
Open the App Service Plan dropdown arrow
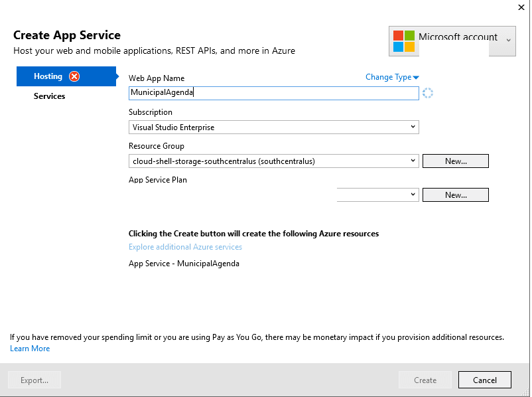click(413, 195)
